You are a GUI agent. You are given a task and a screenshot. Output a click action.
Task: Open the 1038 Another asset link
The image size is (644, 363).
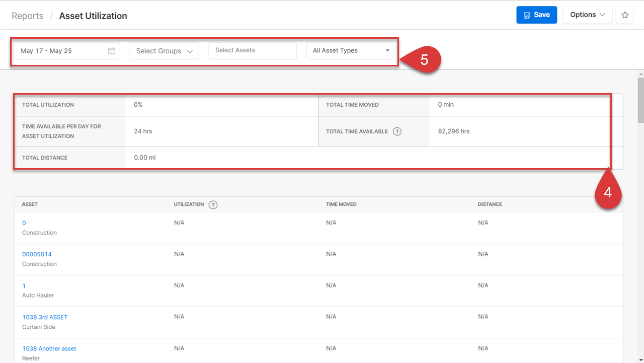coord(49,348)
